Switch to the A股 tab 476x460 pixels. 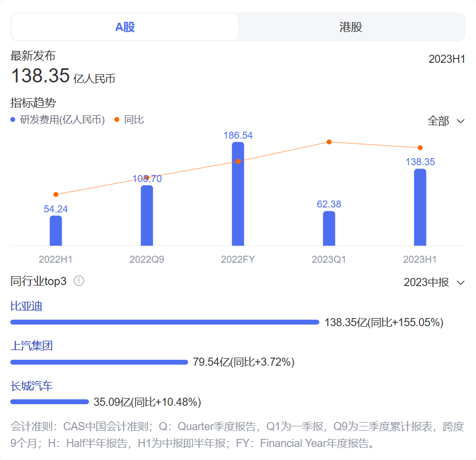coord(125,27)
